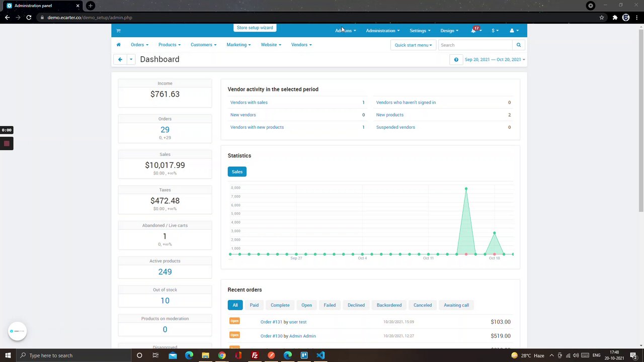
Task: Filter recent orders by Canceled
Action: pyautogui.click(x=423, y=305)
